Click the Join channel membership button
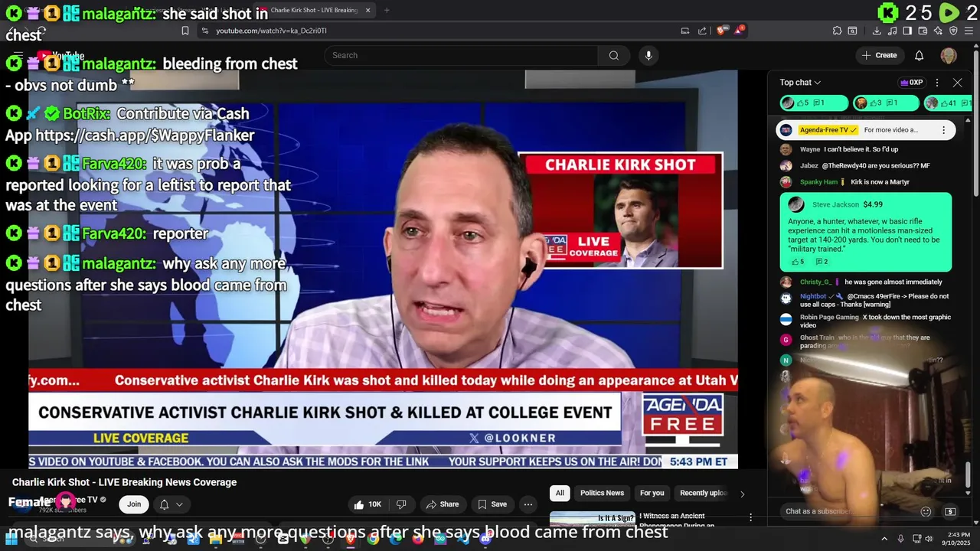This screenshot has width=980, height=551. click(x=134, y=504)
